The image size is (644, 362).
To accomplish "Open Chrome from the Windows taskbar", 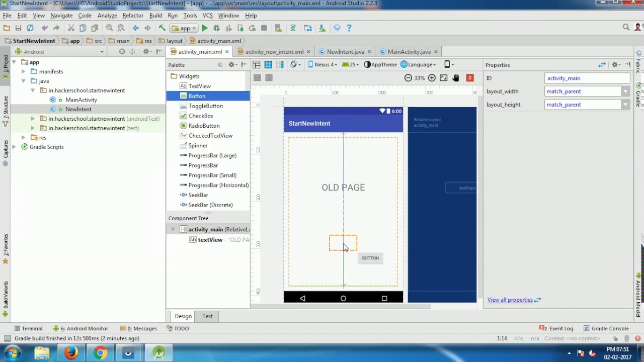I will 100,353.
